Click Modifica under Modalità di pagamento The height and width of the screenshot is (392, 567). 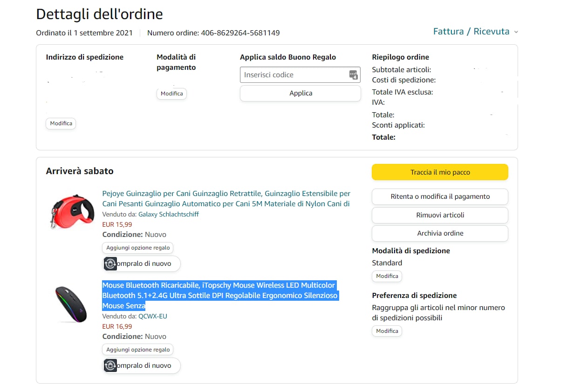[171, 94]
